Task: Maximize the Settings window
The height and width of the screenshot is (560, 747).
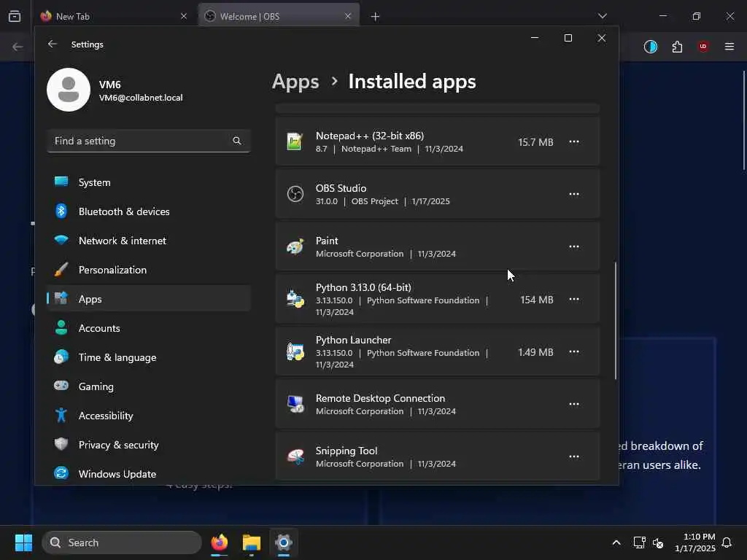Action: pos(568,38)
